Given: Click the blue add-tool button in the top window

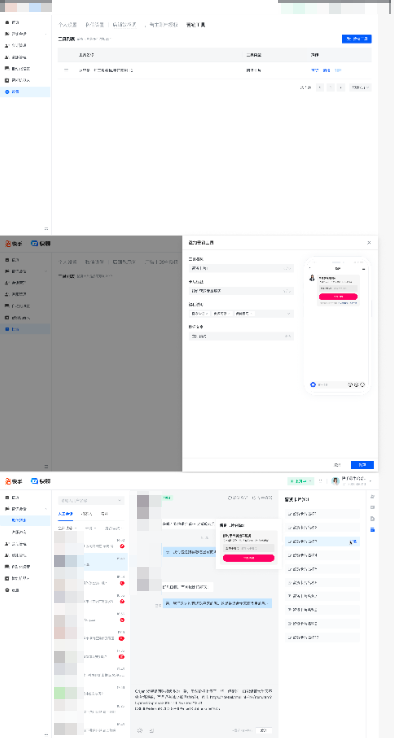Looking at the screenshot, I should [x=356, y=39].
